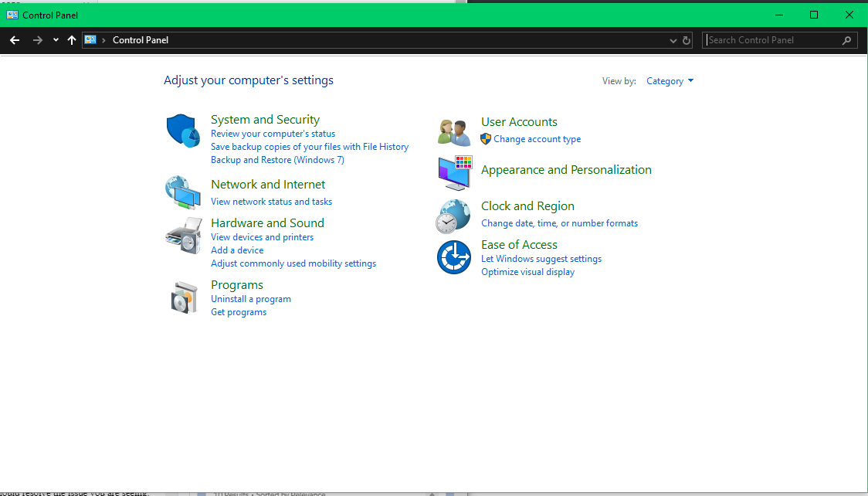
Task: Open Backup and Restore (Windows 7)
Action: (277, 160)
